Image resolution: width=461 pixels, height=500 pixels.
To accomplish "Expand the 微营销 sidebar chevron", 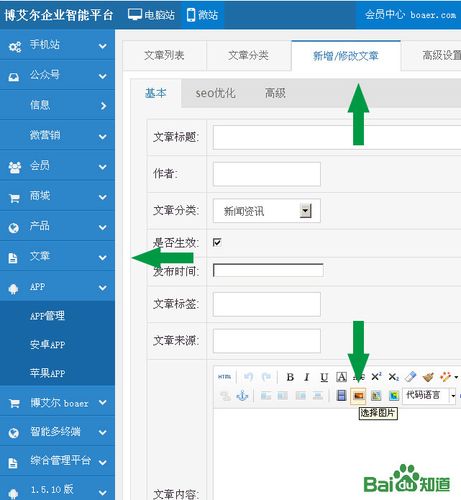I will [103, 136].
